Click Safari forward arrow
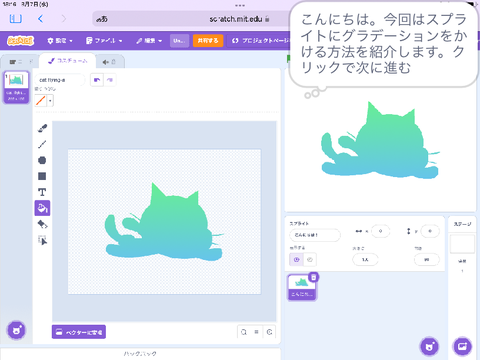 coord(63,19)
